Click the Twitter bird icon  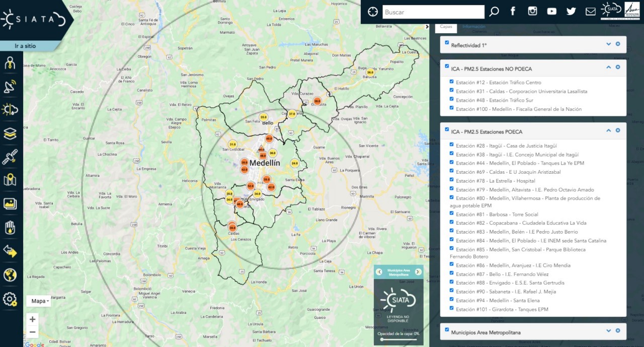571,12
